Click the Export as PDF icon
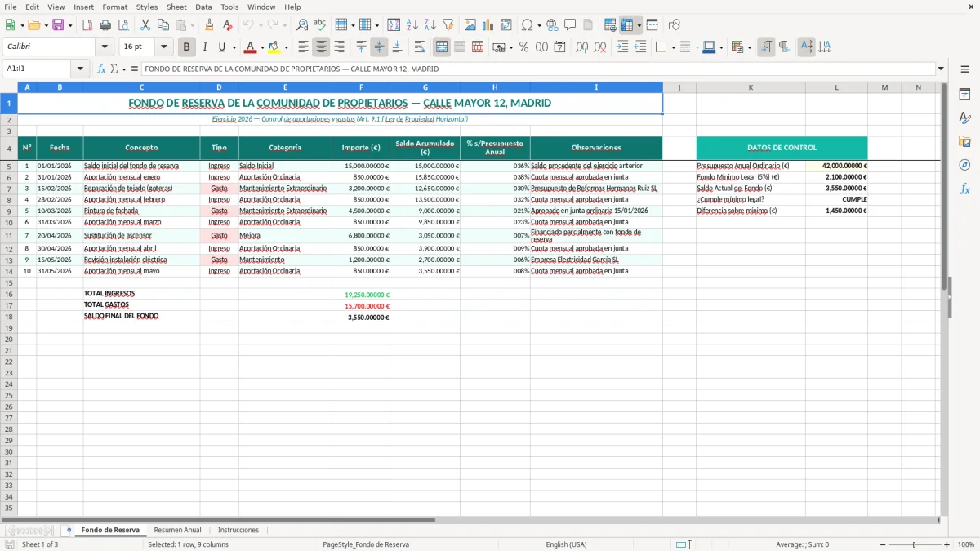This screenshot has width=980, height=551. 87,25
